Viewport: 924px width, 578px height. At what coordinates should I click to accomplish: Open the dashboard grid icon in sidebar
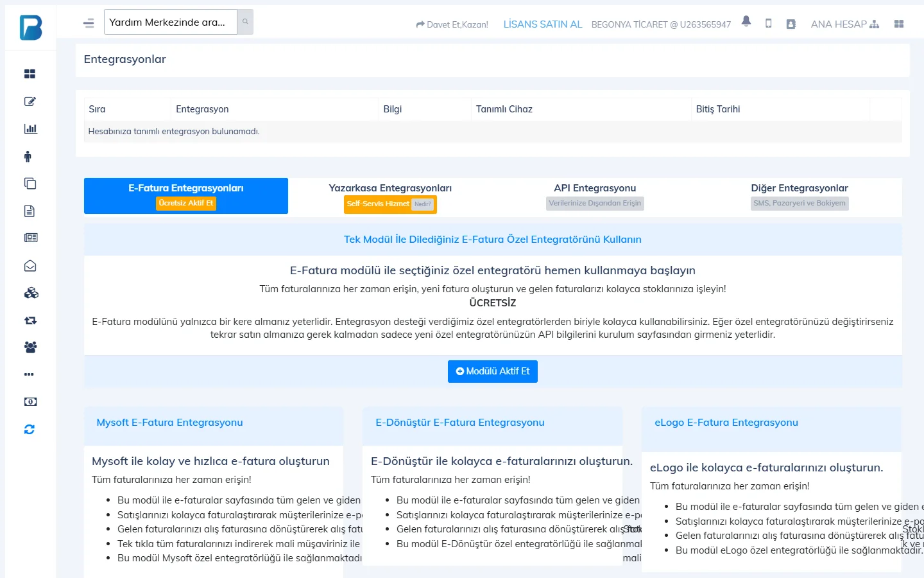[x=30, y=74]
